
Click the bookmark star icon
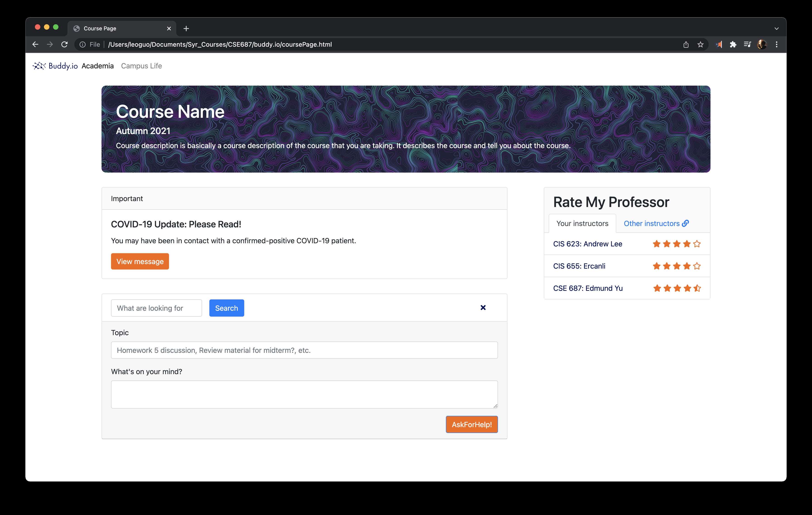(x=700, y=44)
